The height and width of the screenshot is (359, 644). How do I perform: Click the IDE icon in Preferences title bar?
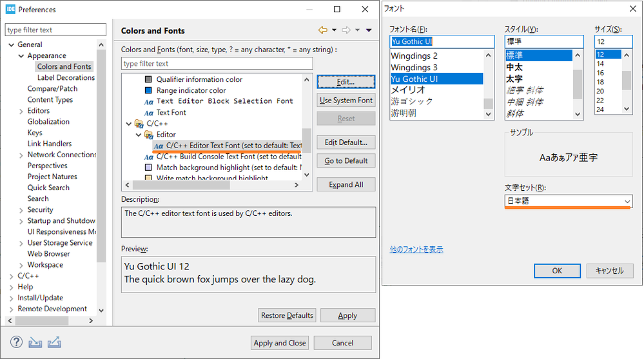(x=11, y=9)
